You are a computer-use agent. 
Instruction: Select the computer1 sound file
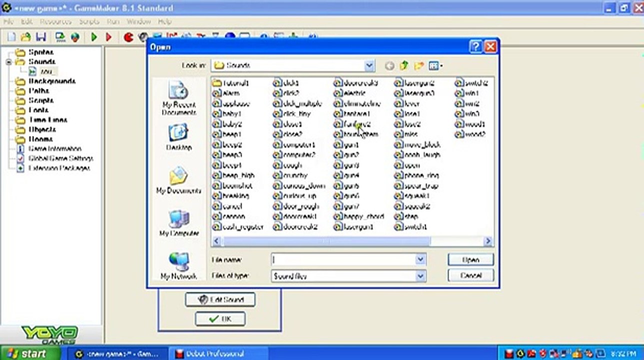click(294, 144)
